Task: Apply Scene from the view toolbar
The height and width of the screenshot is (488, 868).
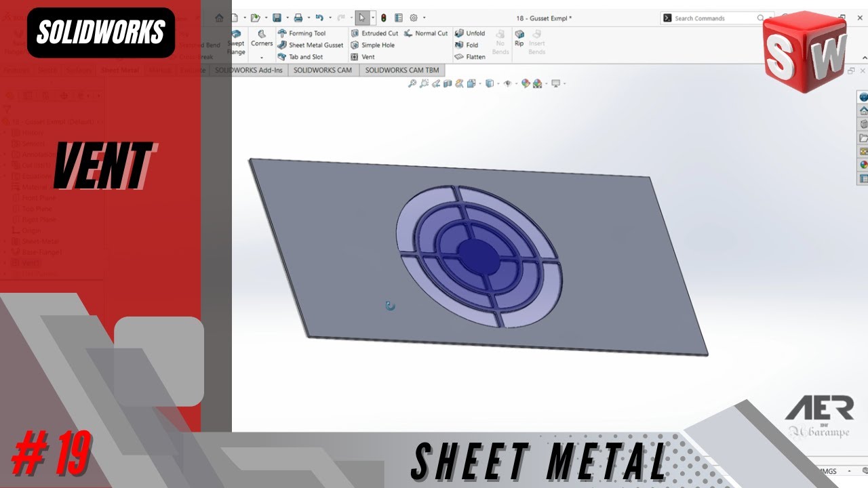Action: (537, 83)
